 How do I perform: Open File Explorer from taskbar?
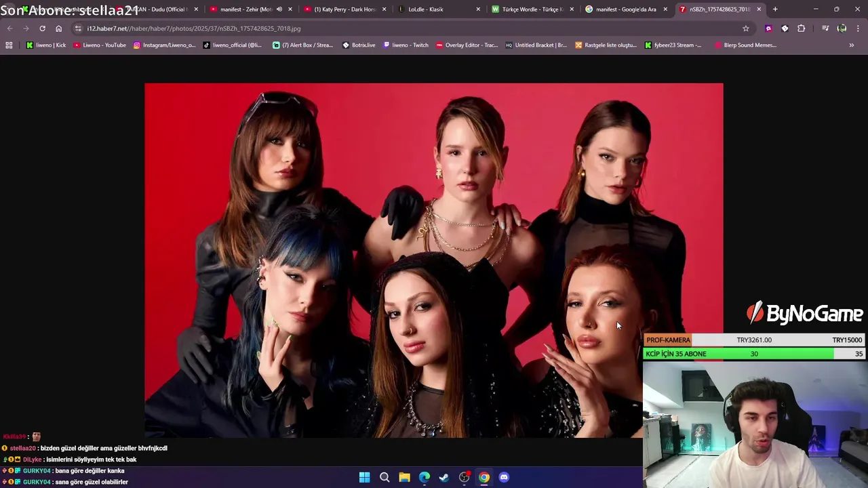tap(404, 477)
